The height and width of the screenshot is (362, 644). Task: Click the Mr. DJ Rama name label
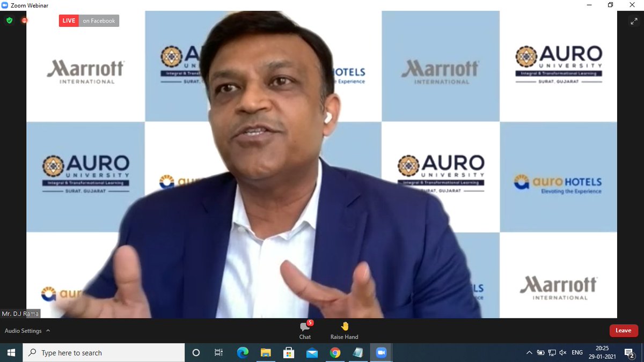pyautogui.click(x=20, y=314)
